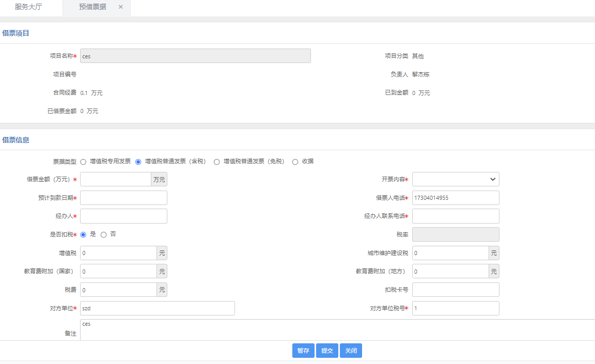Click the 预计到款日期 date field
Image resolution: width=595 pixels, height=364 pixels.
pos(123,198)
